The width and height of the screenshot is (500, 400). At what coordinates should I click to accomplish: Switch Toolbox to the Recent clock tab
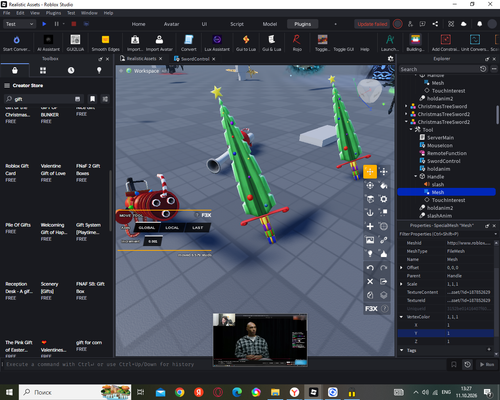click(x=71, y=70)
